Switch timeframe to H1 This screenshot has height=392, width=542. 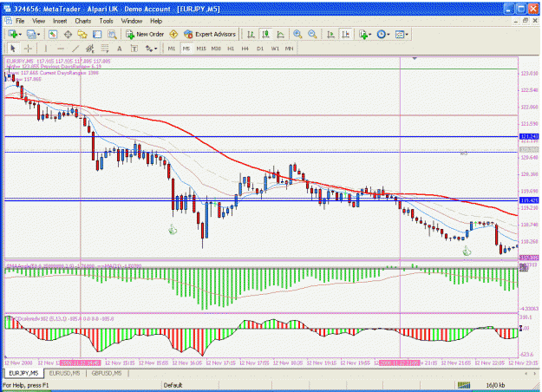pyautogui.click(x=231, y=49)
